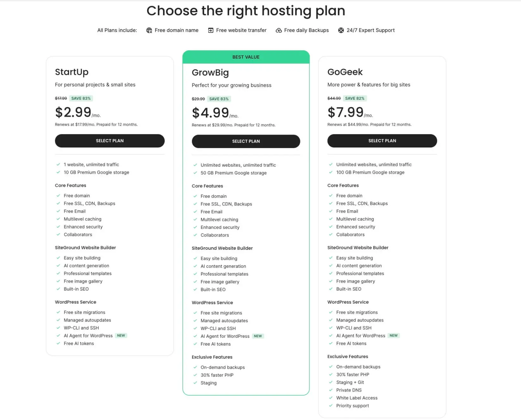
Task: Select Plan for GrowBig hosting
Action: [246, 141]
